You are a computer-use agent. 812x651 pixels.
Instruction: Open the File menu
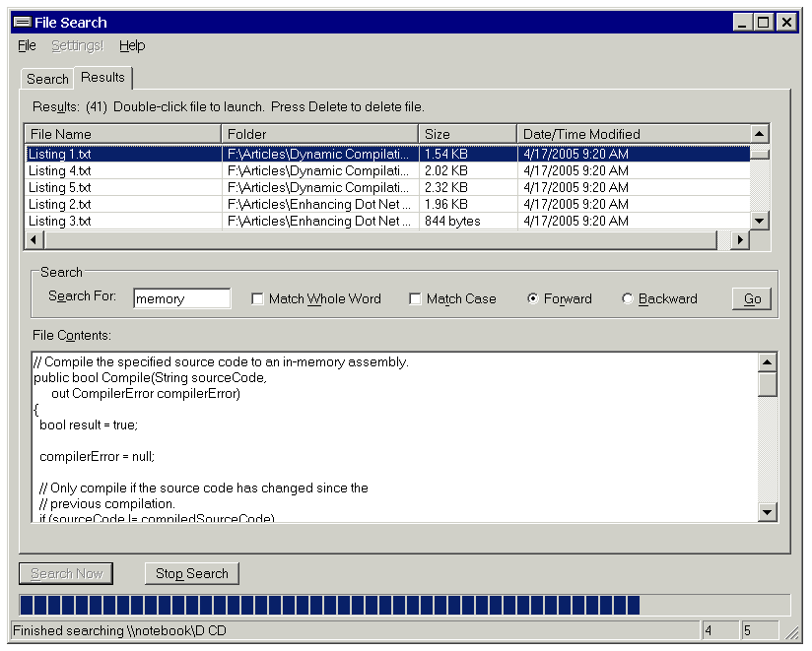[x=27, y=45]
